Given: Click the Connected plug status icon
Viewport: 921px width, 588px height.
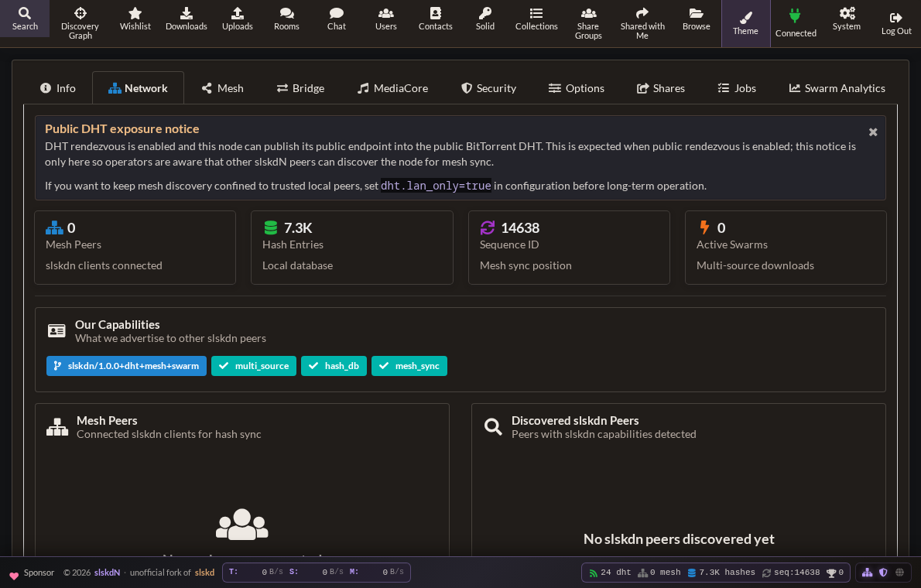Looking at the screenshot, I should [x=795, y=15].
